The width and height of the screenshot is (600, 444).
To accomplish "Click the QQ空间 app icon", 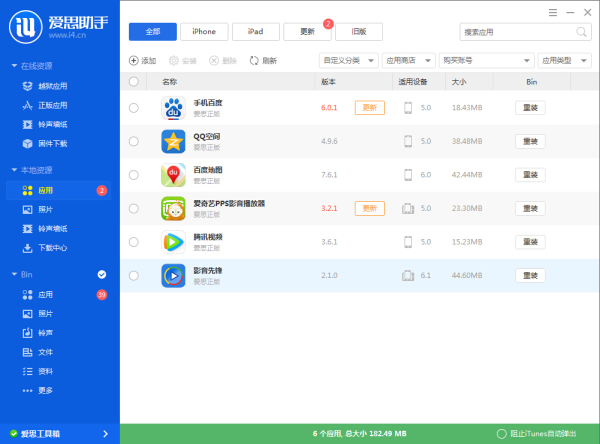I will (173, 141).
